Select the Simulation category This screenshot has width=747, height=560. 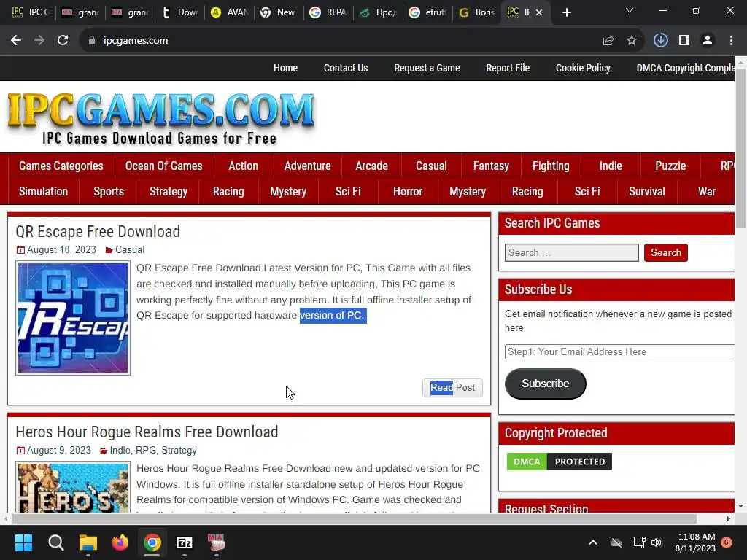point(43,192)
